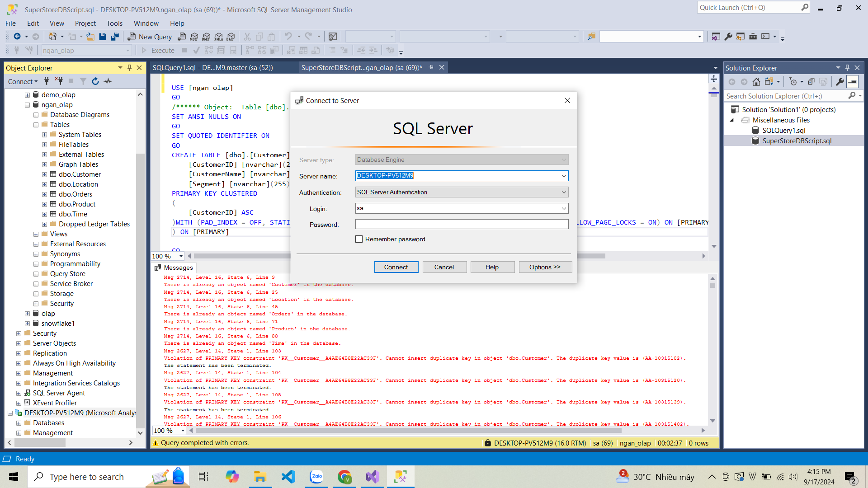Viewport: 868px width, 488px height.
Task: Open Analysis Services DMX Query icon
Action: pos(207,37)
